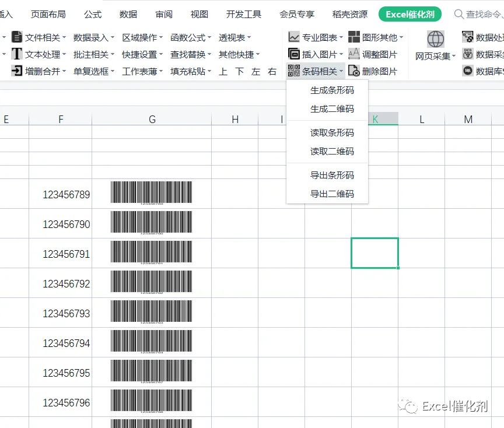Switch to the 数据 tab
504x428 pixels.
(x=128, y=15)
